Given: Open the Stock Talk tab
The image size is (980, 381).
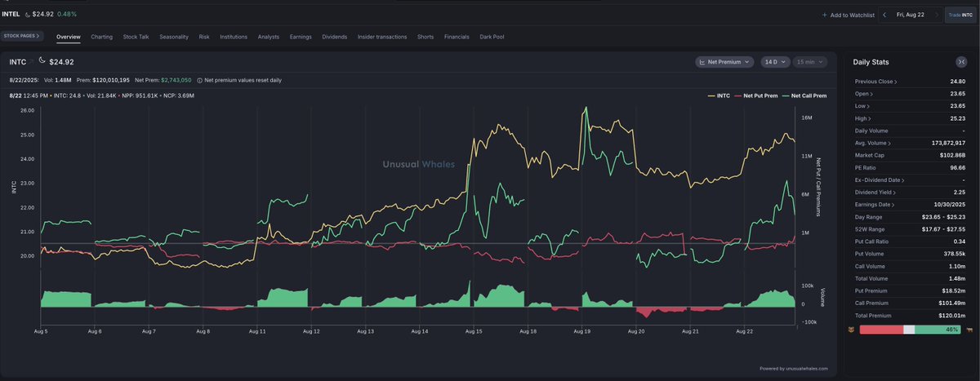Looking at the screenshot, I should point(136,37).
